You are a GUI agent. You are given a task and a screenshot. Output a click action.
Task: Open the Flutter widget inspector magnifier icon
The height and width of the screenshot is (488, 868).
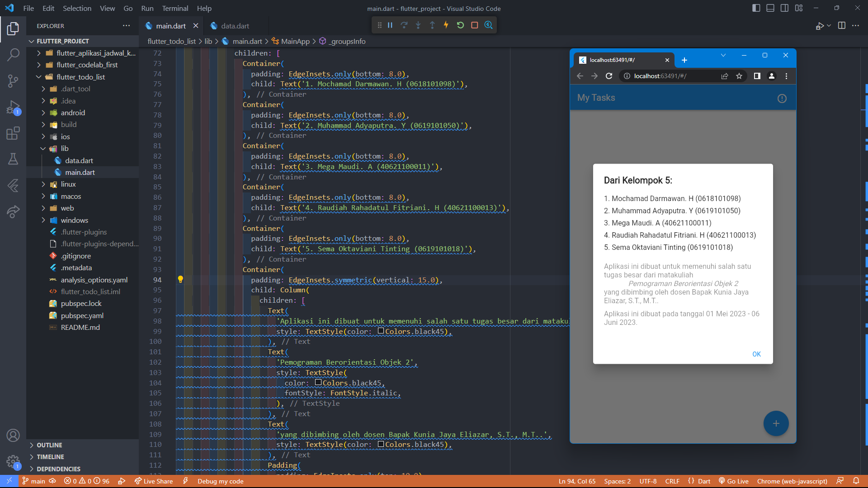488,25
